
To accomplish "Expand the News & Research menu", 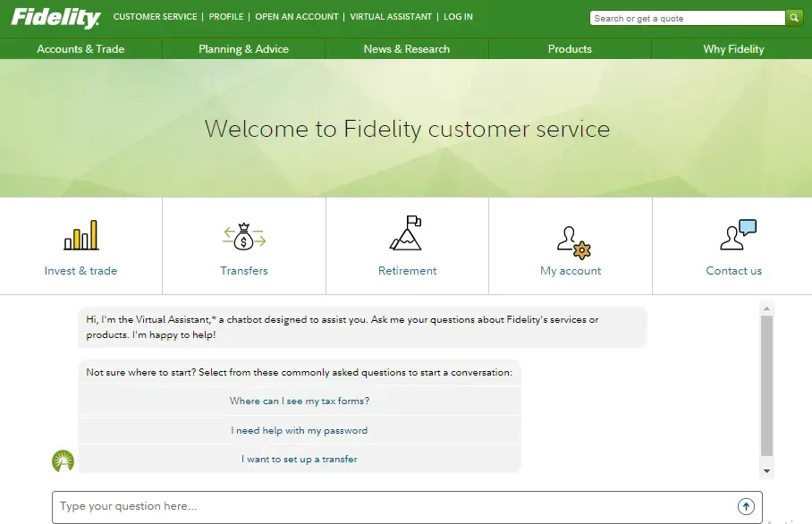I will click(x=407, y=49).
